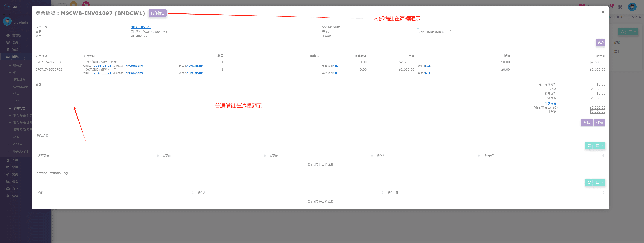Open the 付款方法 payment method link
Image resolution: width=644 pixels, height=243 pixels.
tap(551, 104)
